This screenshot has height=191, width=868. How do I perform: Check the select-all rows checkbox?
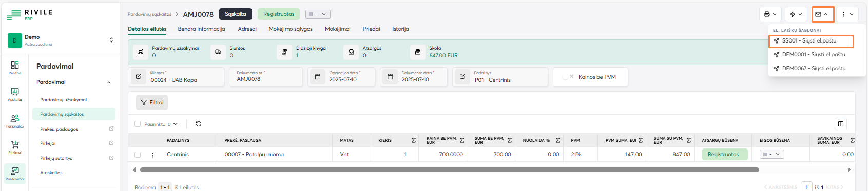click(138, 124)
